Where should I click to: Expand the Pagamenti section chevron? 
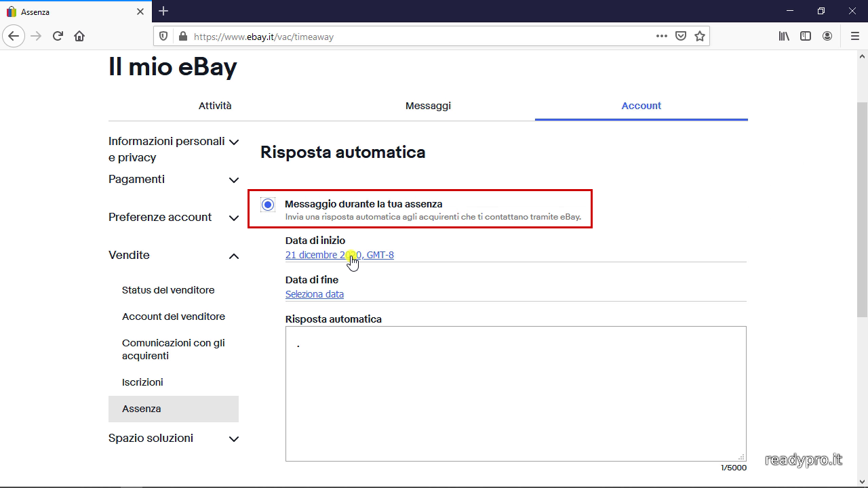[x=234, y=180]
